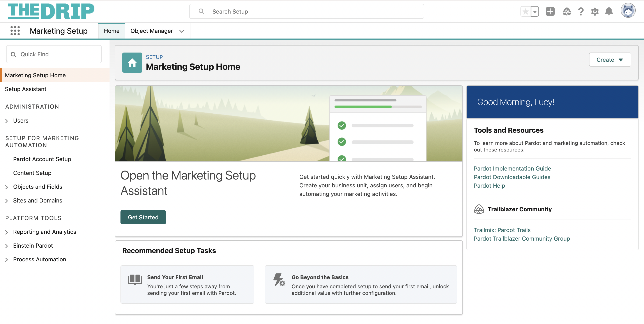644x324 pixels.
Task: Click the Marketing Setup app name
Action: pyautogui.click(x=58, y=31)
